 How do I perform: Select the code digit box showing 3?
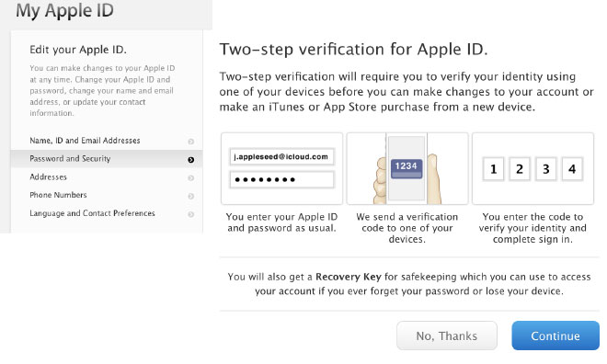[x=545, y=168]
